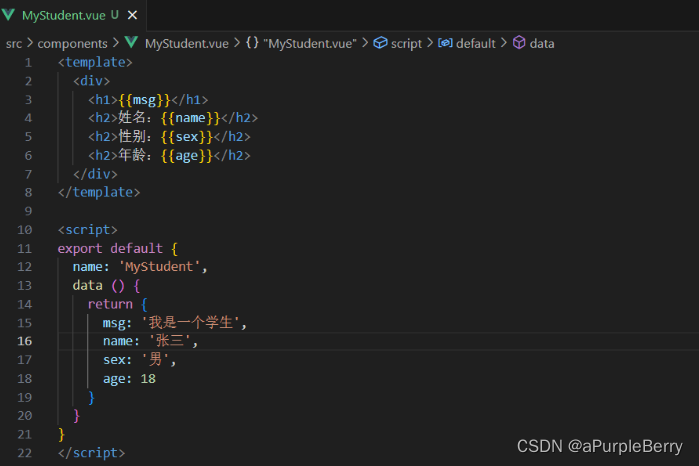Open the src breadcrumb folder

(x=14, y=43)
